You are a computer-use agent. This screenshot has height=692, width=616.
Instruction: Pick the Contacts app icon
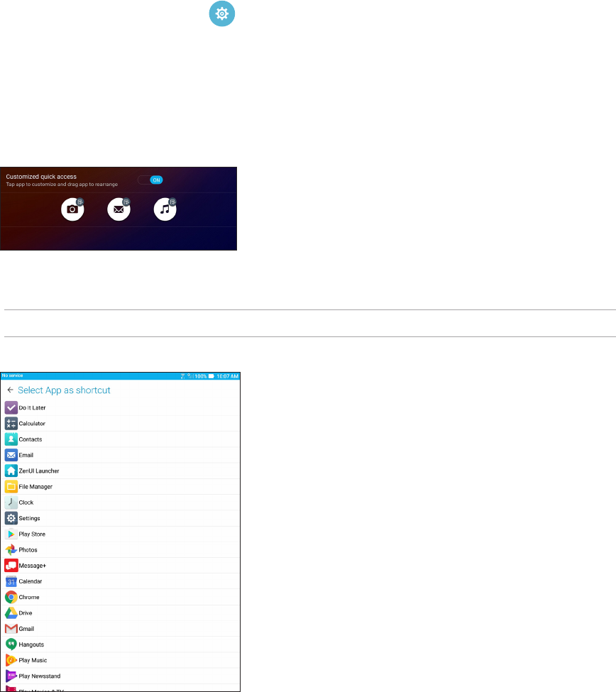[11, 439]
